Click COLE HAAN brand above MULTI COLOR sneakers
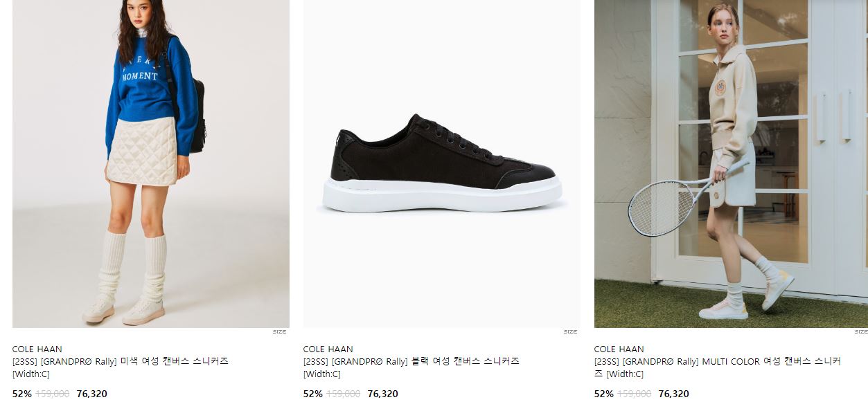 click(619, 349)
